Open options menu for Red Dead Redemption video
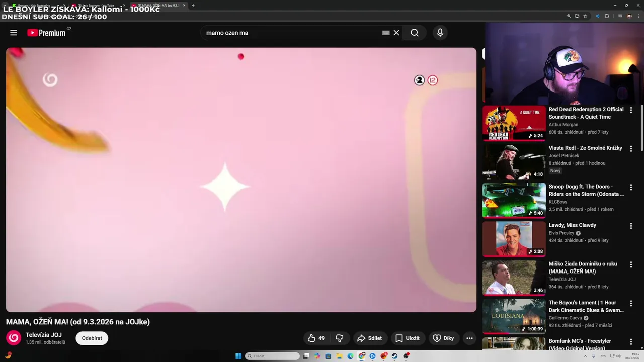Viewport: 644px width, 362px height. tap(631, 110)
